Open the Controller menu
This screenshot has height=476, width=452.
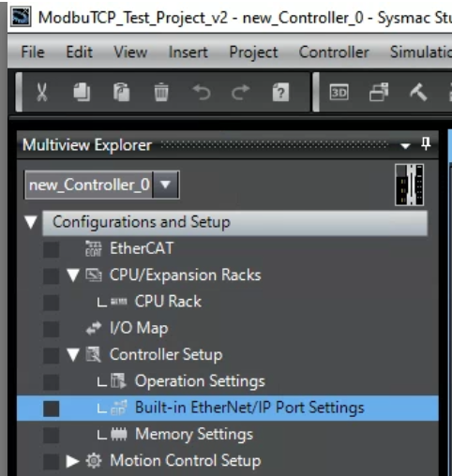pos(334,52)
